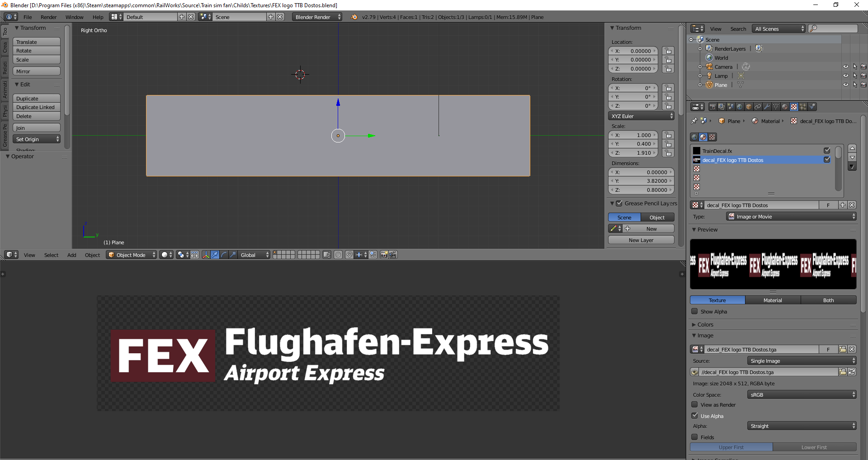Image resolution: width=868 pixels, height=460 pixels.
Task: Switch preview to the Both tab
Action: coord(828,300)
